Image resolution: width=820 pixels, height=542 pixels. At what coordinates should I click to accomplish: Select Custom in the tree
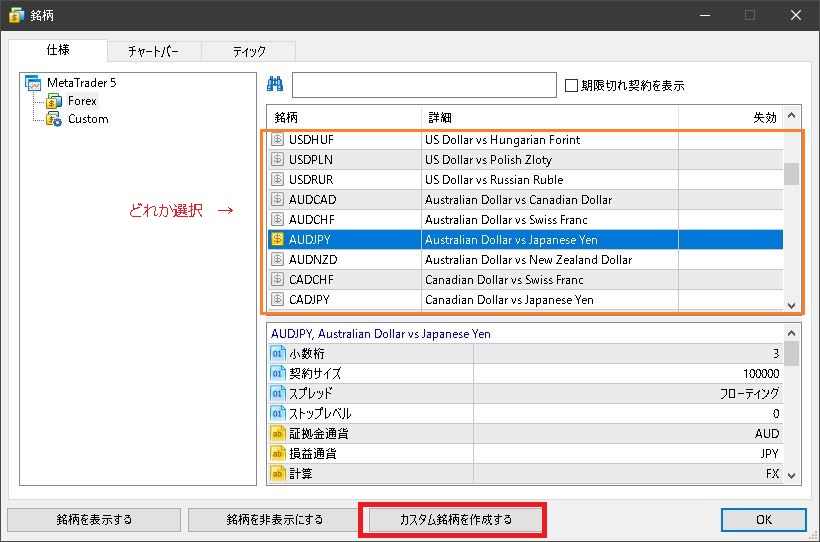(x=88, y=119)
